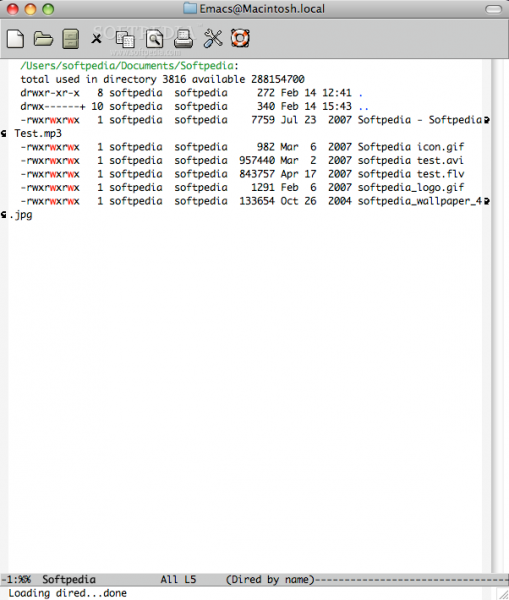Viewport: 509px width, 600px height.
Task: Click file size 843757
Action: pos(257,174)
